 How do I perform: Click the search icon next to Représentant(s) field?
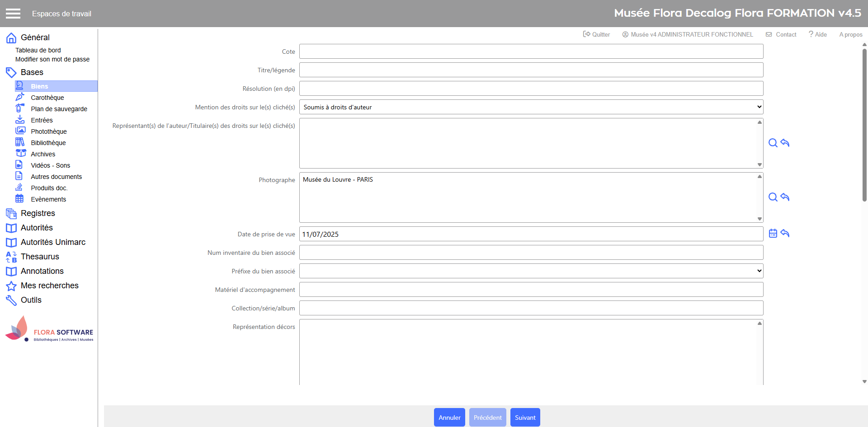[773, 143]
